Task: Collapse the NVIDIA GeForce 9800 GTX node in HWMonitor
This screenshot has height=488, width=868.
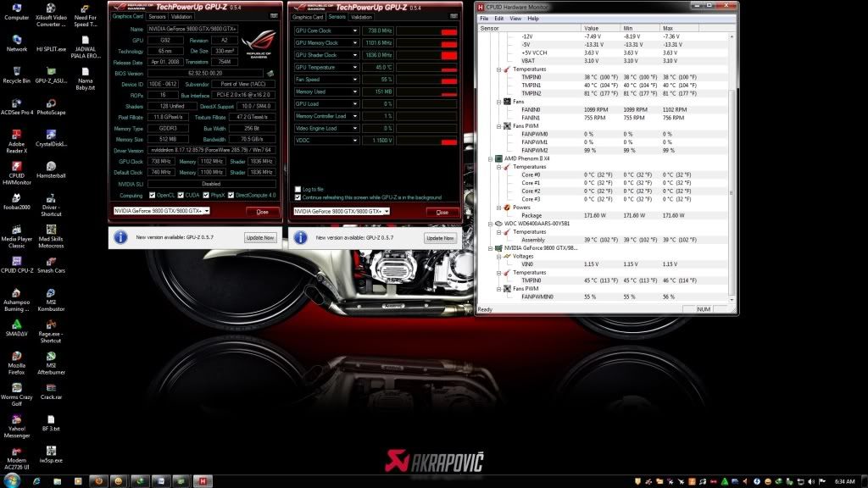Action: [x=491, y=248]
